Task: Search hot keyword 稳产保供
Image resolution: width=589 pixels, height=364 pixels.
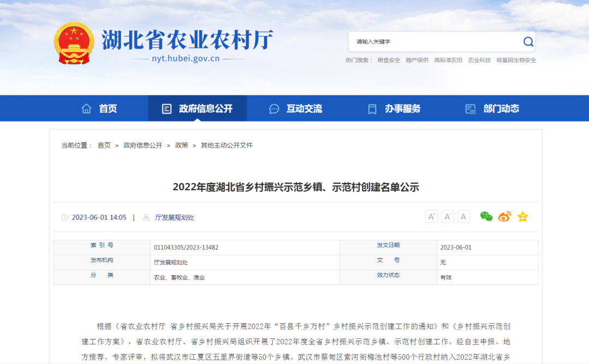Action: point(417,60)
